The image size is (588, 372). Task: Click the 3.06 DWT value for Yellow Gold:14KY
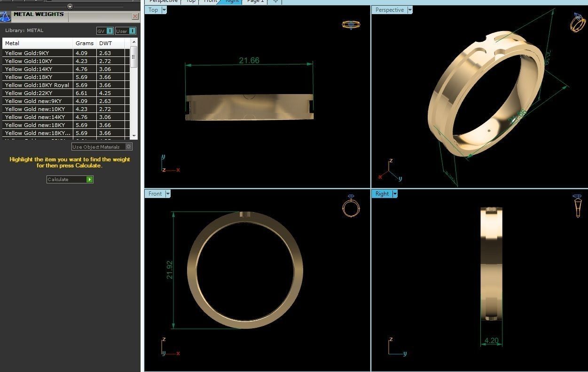(105, 69)
